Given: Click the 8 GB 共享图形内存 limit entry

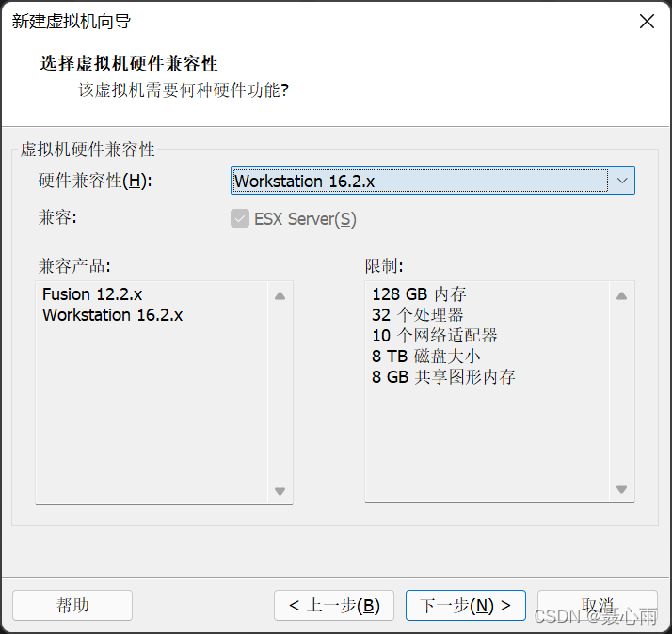Looking at the screenshot, I should point(443,377).
